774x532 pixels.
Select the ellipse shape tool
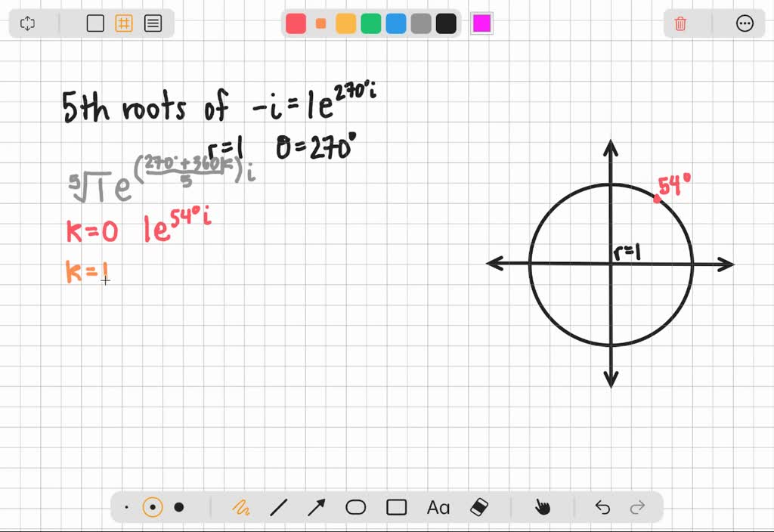[x=357, y=507]
